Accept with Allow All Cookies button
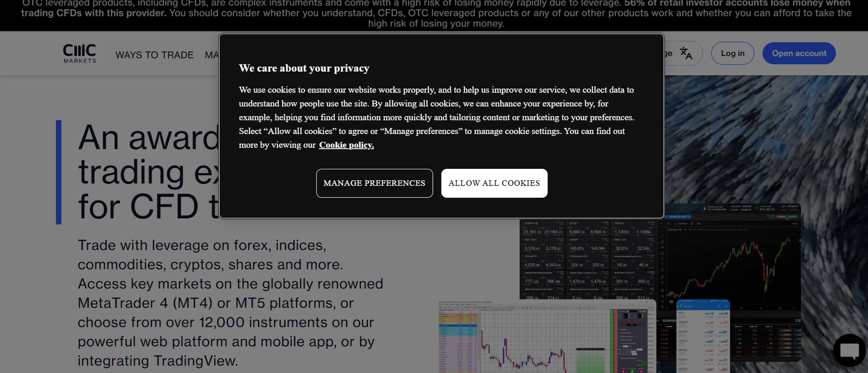The image size is (868, 373). click(x=494, y=183)
